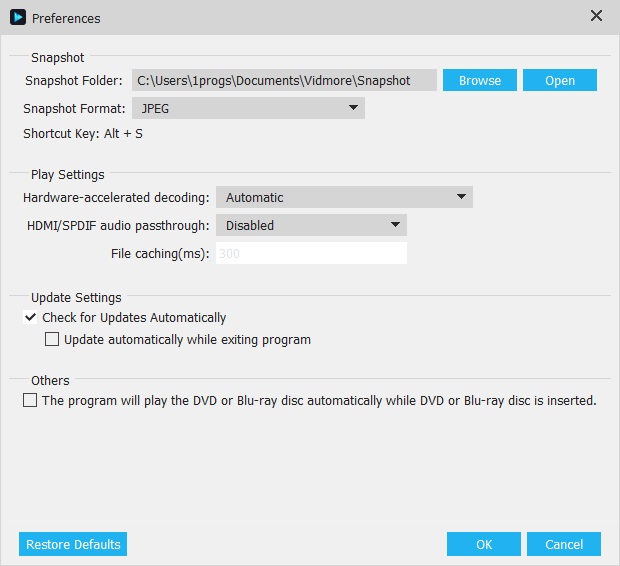Enable auto-play DVD or Blu-ray disc checkbox

[x=30, y=401]
